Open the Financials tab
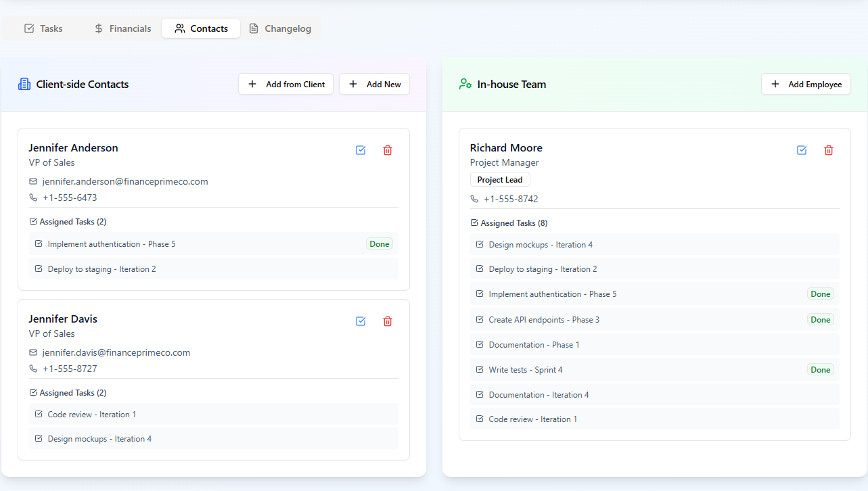Image resolution: width=868 pixels, height=491 pixels. (122, 28)
